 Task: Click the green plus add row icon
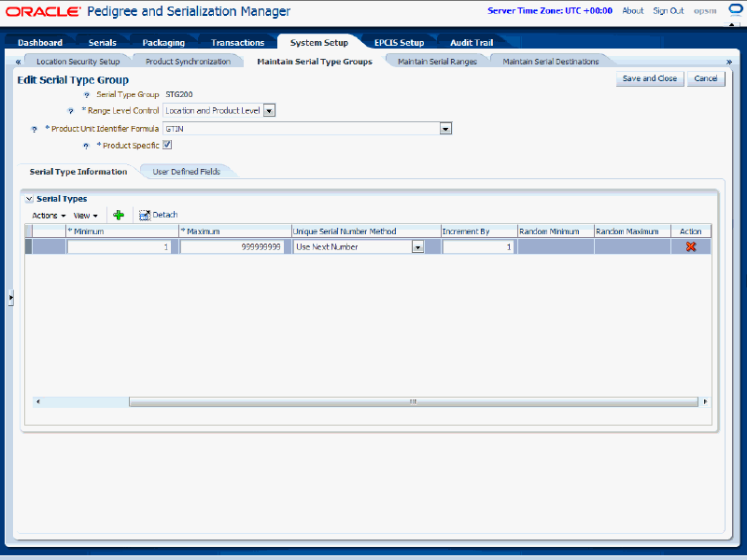click(119, 216)
